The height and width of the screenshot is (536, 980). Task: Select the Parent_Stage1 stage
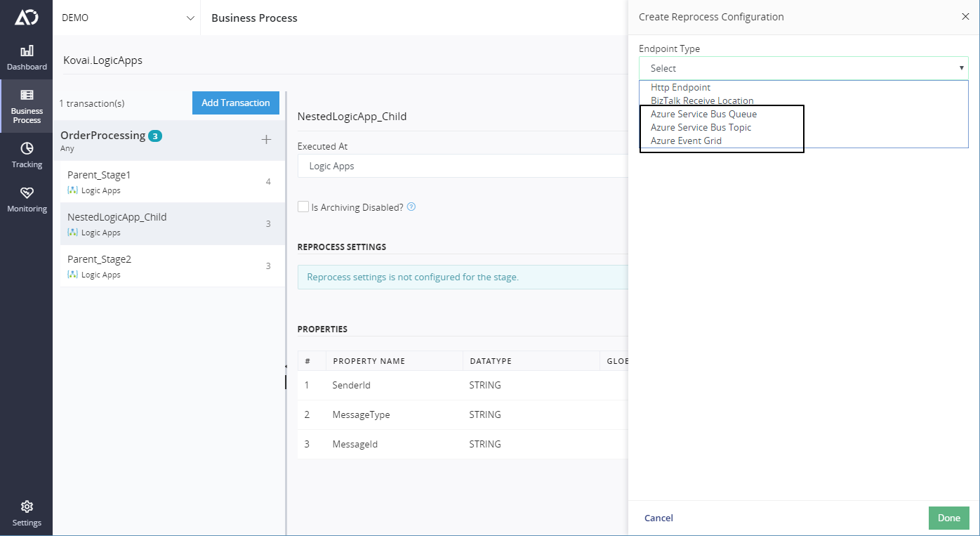[173, 182]
